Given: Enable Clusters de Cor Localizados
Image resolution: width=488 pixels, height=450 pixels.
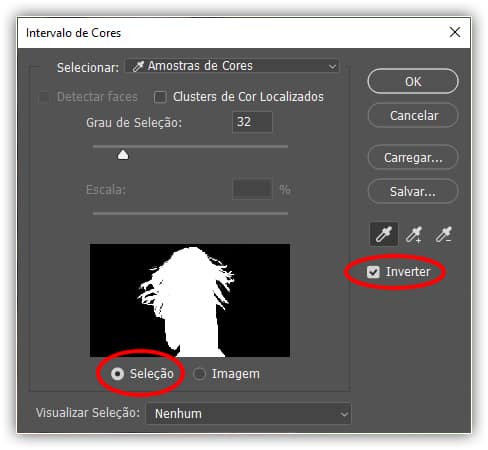Looking at the screenshot, I should (x=160, y=97).
